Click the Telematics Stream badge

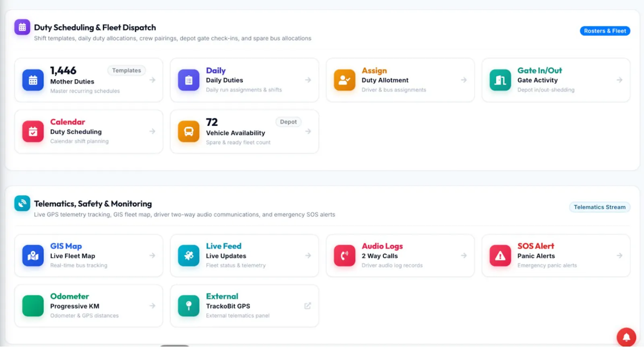click(600, 207)
